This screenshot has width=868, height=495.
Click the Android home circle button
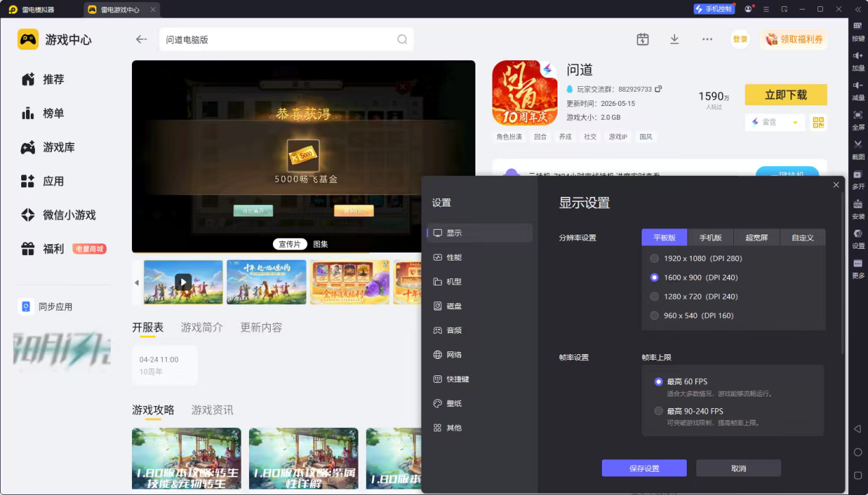pos(858,453)
